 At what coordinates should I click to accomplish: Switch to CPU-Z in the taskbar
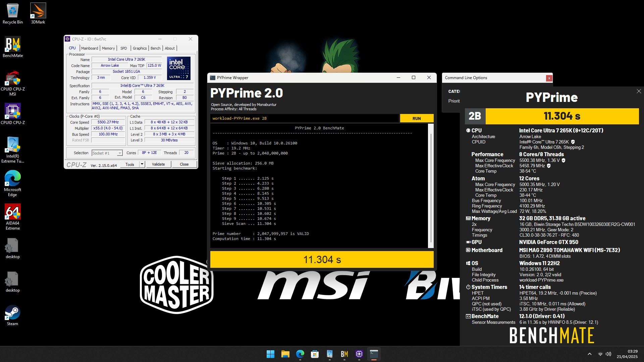(359, 354)
